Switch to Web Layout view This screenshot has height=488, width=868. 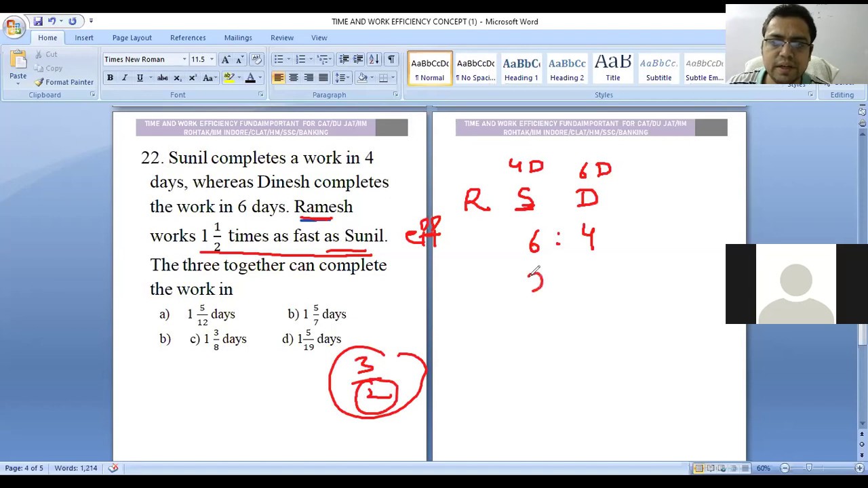pos(722,468)
